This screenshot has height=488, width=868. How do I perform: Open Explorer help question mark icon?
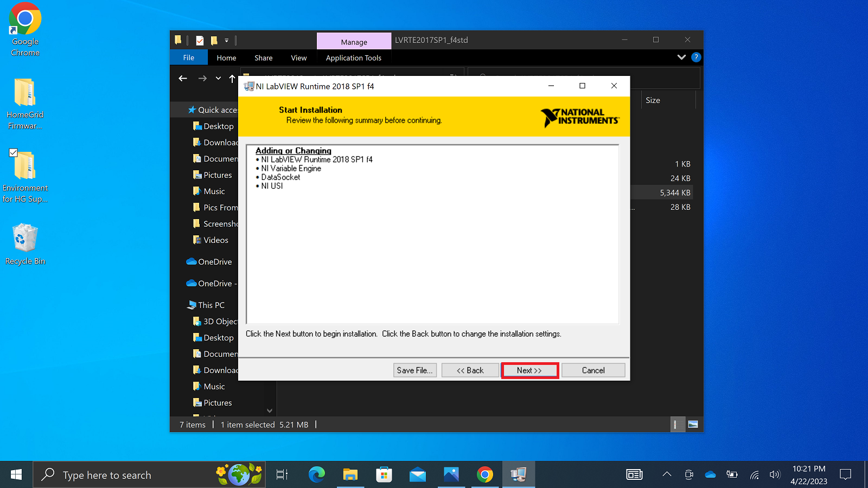696,57
